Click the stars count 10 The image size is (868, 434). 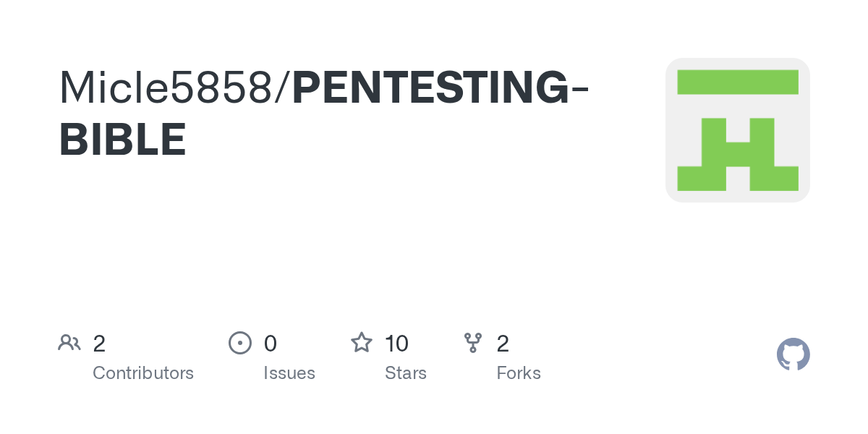tap(397, 344)
